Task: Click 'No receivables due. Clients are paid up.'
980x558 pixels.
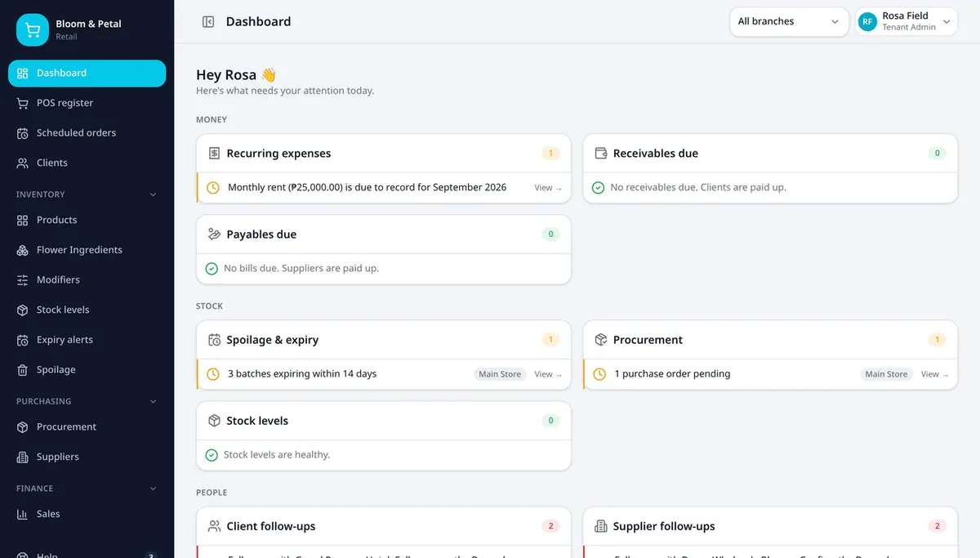Action: click(698, 188)
